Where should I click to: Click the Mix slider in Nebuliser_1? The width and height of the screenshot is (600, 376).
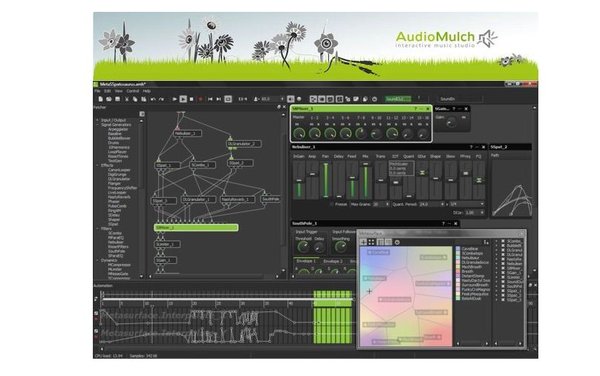point(365,180)
